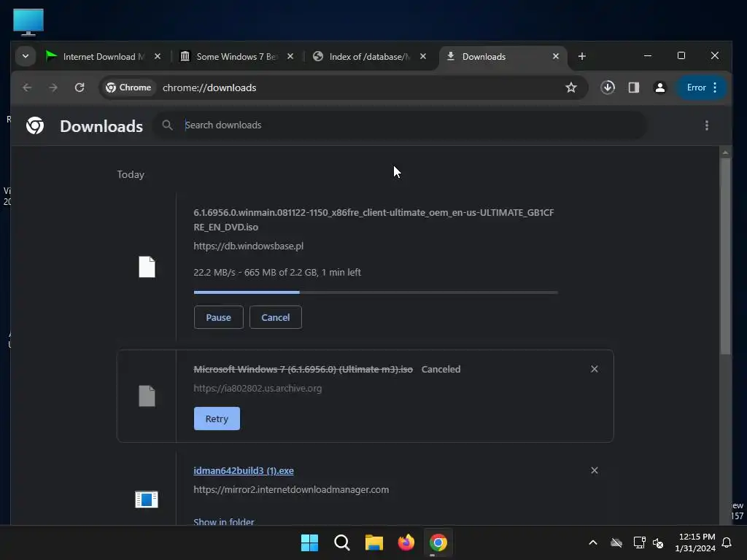Switch to the Internet Download Manager tab
The height and width of the screenshot is (560, 747).
(105, 57)
